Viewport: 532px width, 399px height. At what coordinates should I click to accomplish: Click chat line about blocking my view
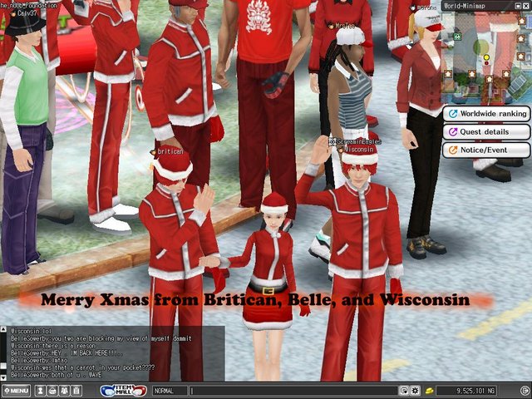pyautogui.click(x=101, y=338)
